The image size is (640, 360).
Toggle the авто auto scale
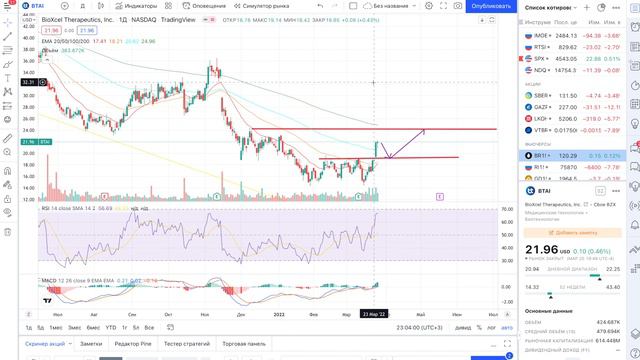[507, 328]
